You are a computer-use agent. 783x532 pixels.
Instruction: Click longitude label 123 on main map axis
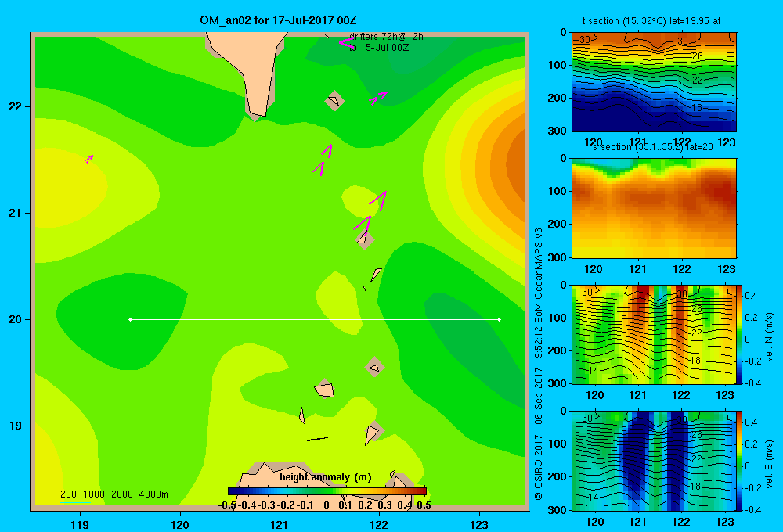[x=479, y=524]
